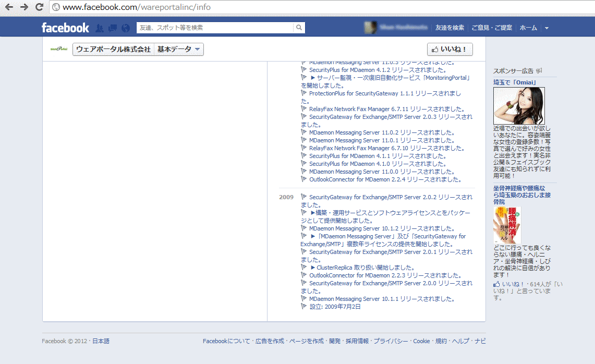Click MDaemon Messaging Server 10.1.2 entry
This screenshot has width=595, height=364.
point(382,228)
